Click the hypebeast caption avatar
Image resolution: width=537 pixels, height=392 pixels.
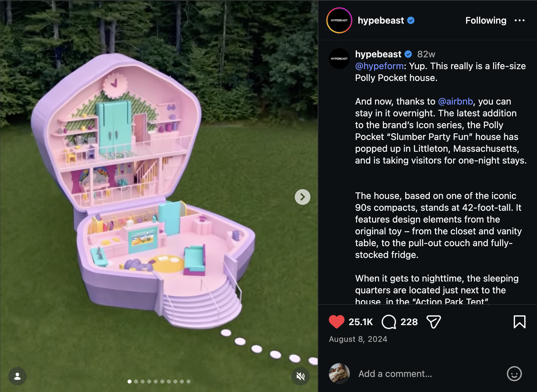tap(339, 59)
